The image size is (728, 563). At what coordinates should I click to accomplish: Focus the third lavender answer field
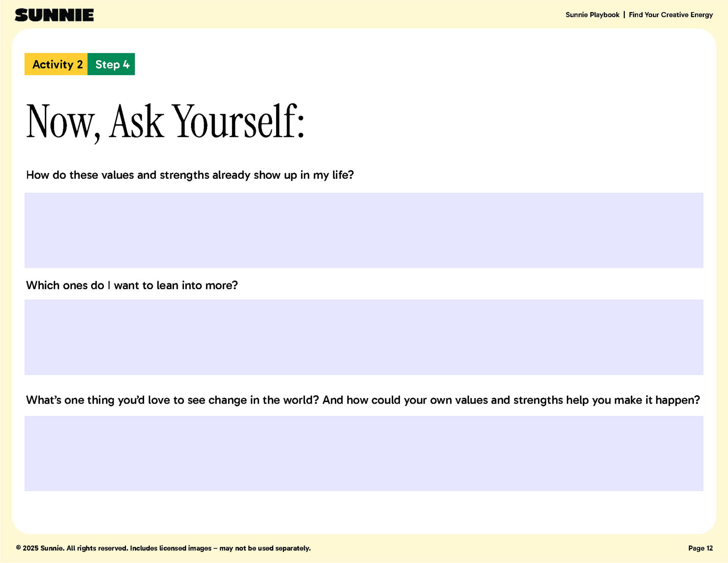tap(364, 453)
